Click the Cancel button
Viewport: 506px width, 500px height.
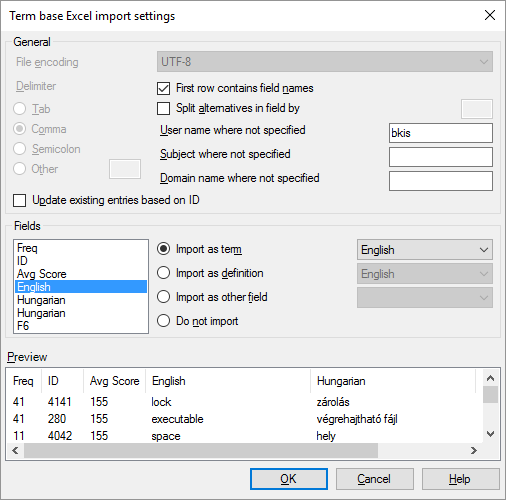375,479
